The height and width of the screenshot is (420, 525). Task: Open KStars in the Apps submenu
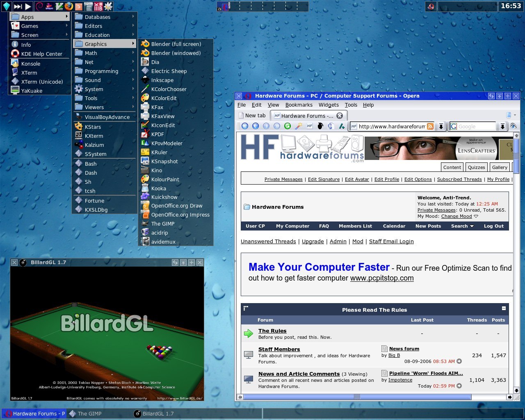tap(105, 127)
